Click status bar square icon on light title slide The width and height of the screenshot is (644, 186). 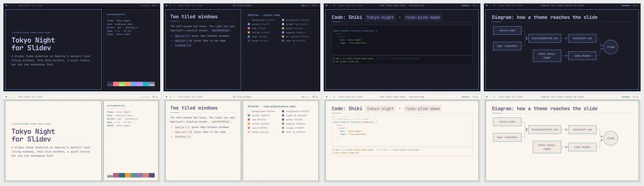[x=6, y=97]
